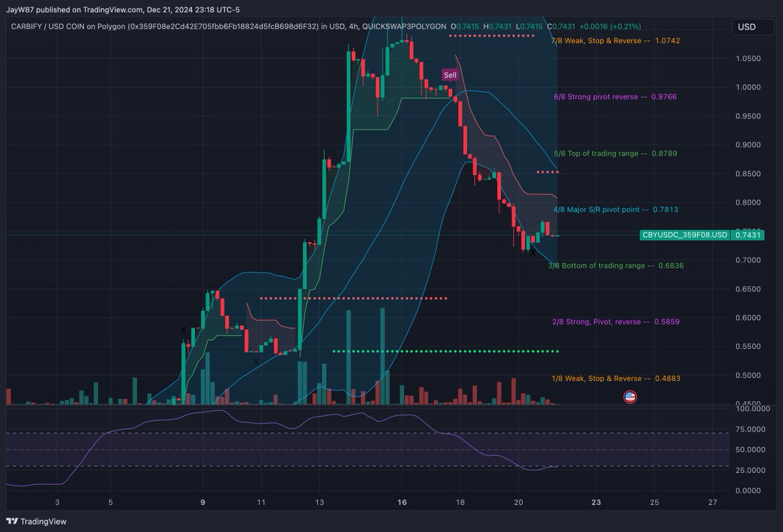Click the X marker below the 0.5500 dip
Screen dimensions: 783x532
tap(256, 361)
